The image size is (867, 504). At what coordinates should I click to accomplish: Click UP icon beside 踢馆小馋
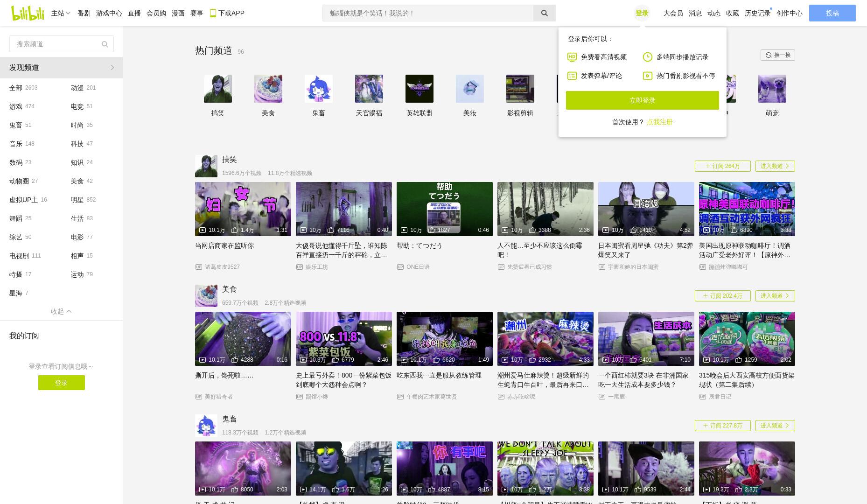300,397
